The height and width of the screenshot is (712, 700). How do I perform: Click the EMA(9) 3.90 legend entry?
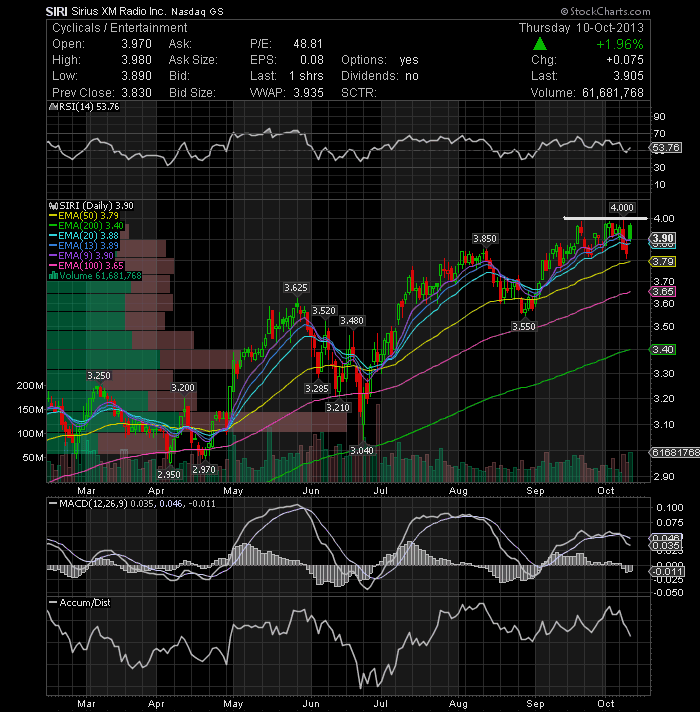(x=82, y=256)
